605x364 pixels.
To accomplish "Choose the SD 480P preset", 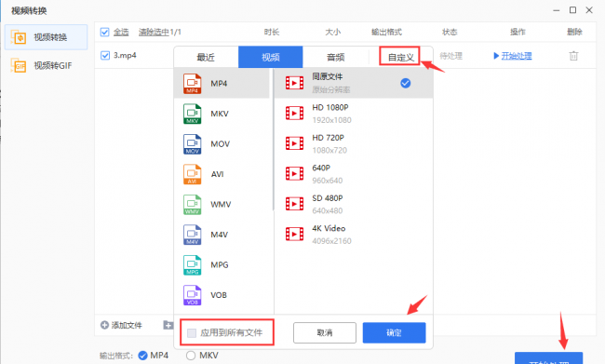I will (x=354, y=204).
